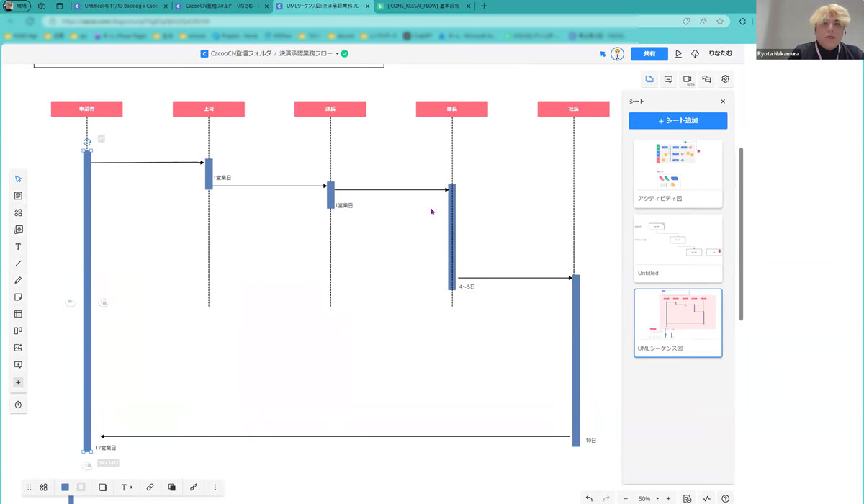Click the blue 共有 share button
Image resolution: width=864 pixels, height=504 pixels.
(x=649, y=54)
